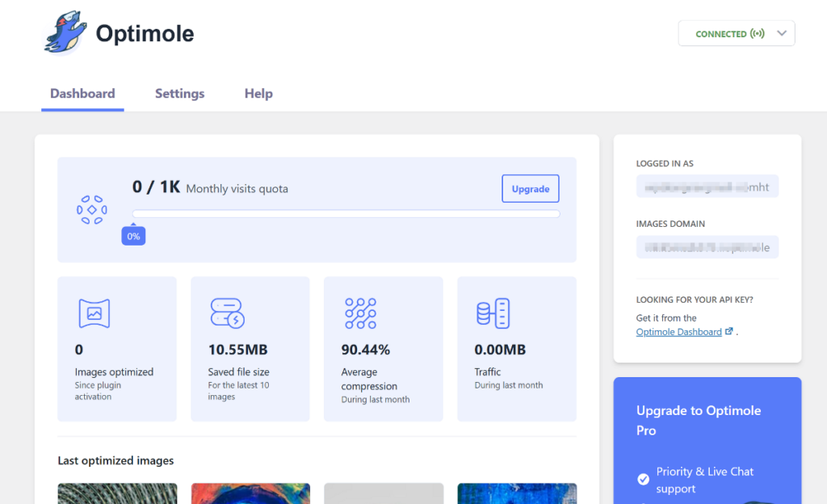827x504 pixels.
Task: Open the Optimole Dashboard link
Action: pyautogui.click(x=678, y=331)
